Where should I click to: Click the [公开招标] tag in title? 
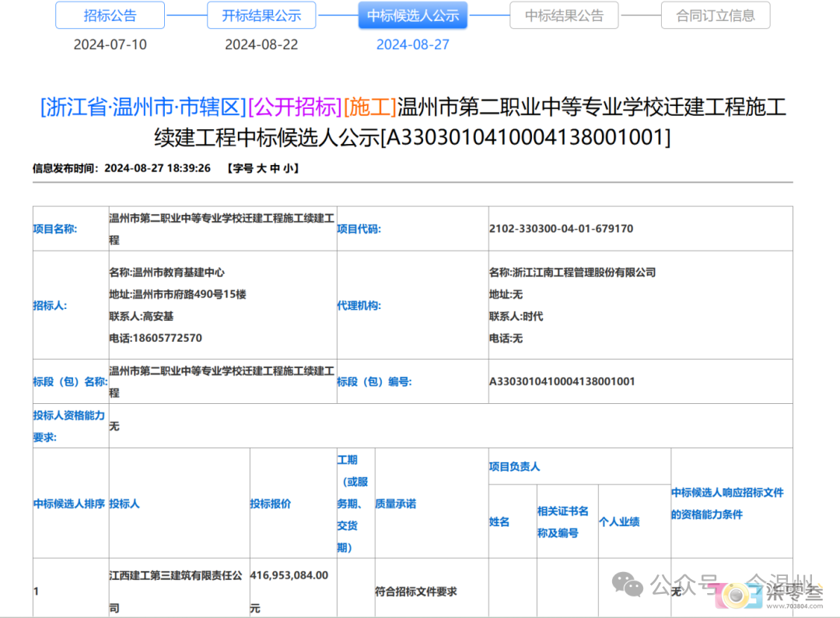[x=295, y=107]
